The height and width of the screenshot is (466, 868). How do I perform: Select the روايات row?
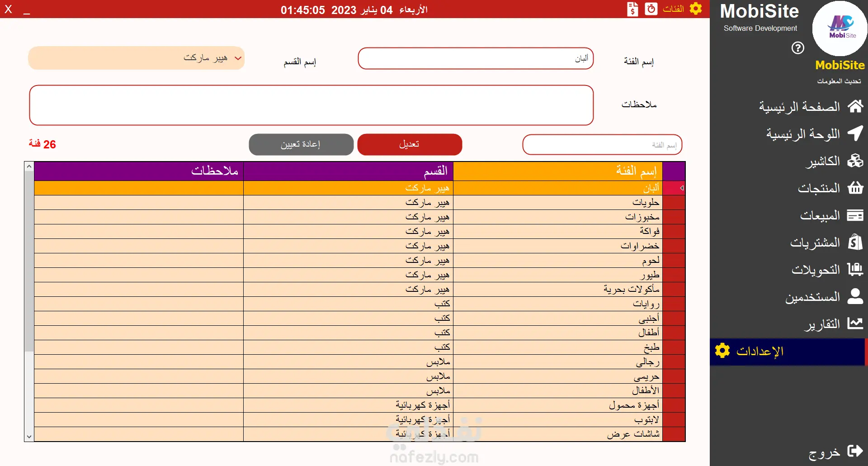coord(359,304)
